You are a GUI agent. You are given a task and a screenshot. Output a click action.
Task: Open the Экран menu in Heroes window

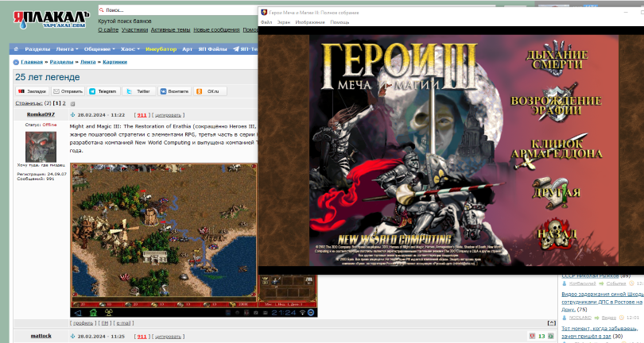click(x=283, y=22)
